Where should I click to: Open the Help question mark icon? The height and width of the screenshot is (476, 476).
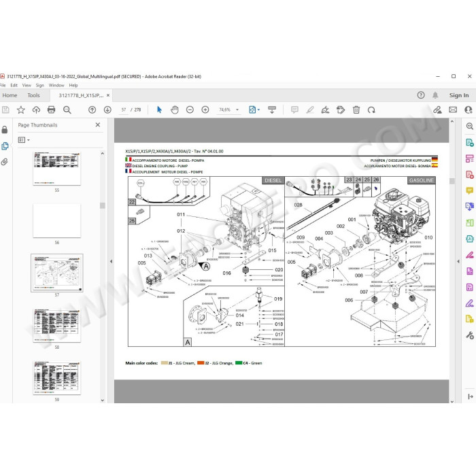pyautogui.click(x=421, y=95)
